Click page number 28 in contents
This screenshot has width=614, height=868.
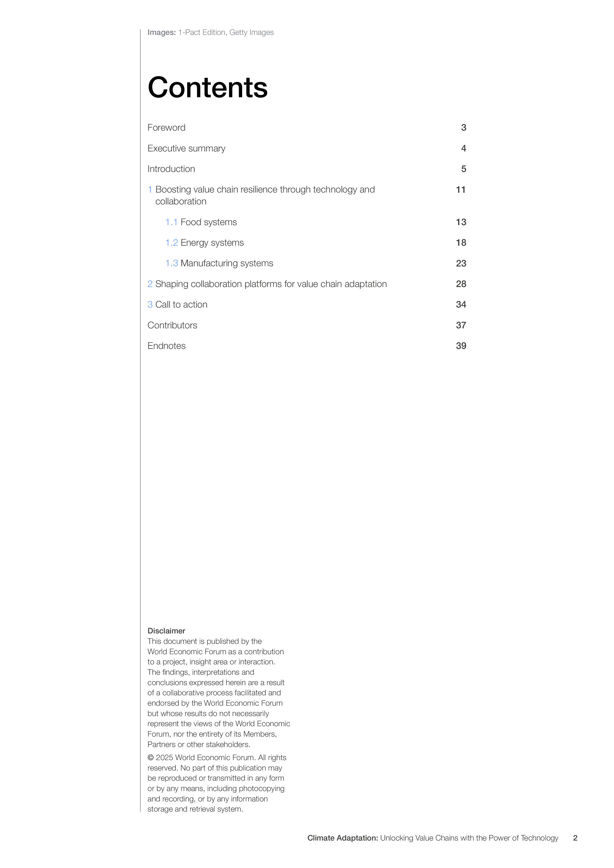461,284
